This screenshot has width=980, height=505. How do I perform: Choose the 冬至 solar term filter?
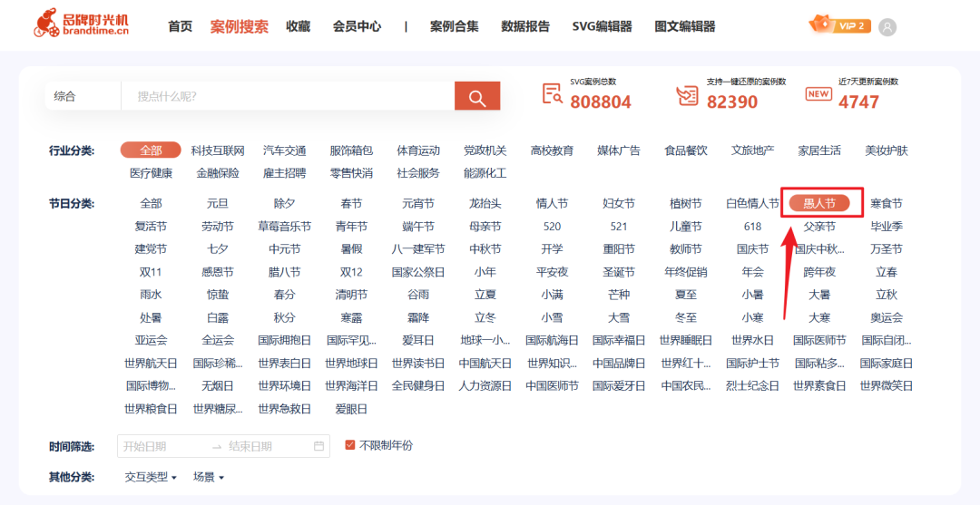(686, 317)
